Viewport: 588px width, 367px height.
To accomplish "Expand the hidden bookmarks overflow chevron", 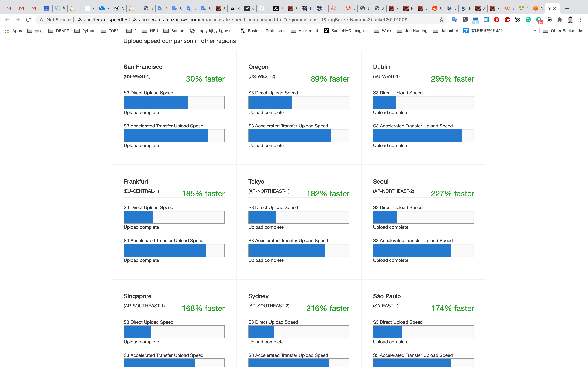I will point(535,31).
